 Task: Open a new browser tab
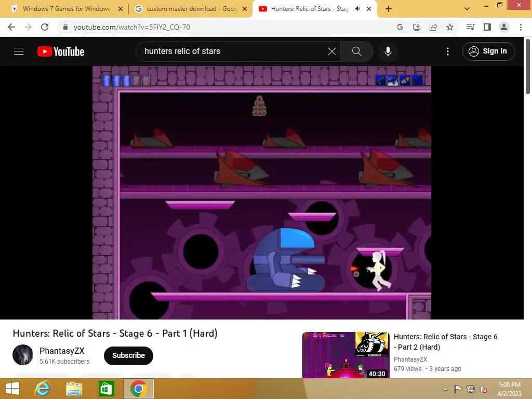point(389,9)
